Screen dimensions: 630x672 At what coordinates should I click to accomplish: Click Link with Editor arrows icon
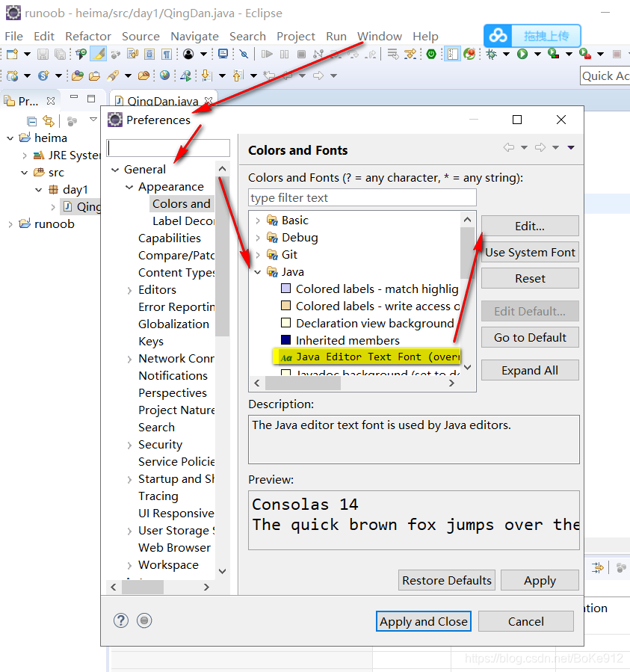pyautogui.click(x=49, y=121)
